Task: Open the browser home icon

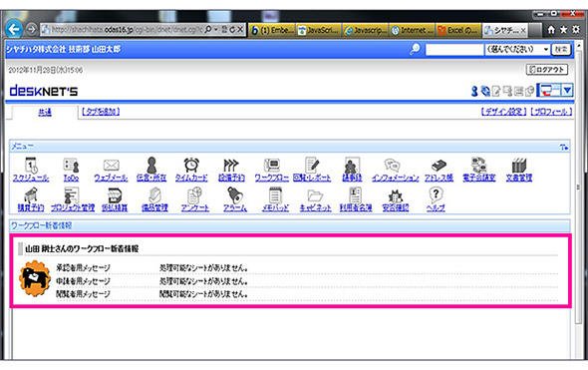Action: [x=551, y=30]
